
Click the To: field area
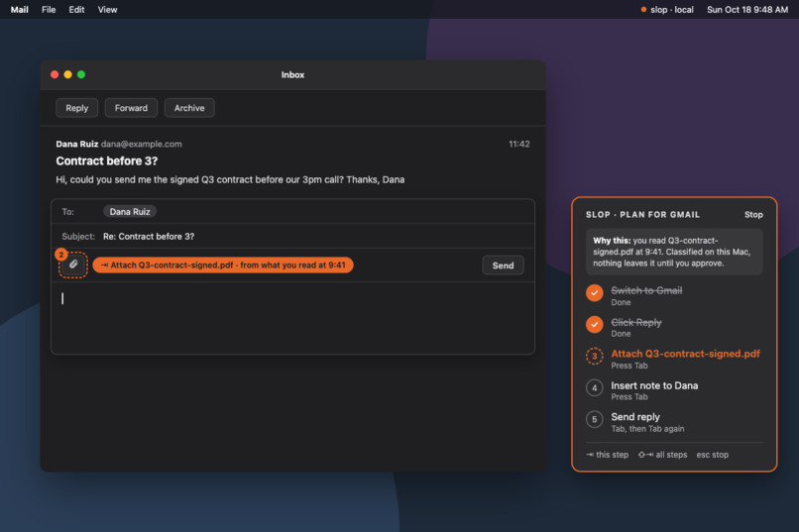(x=293, y=211)
